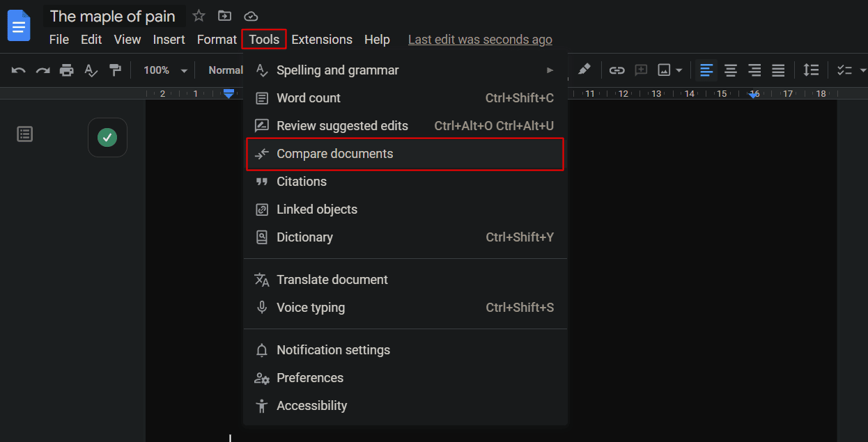The width and height of the screenshot is (868, 442).
Task: Open "Last edit was seconds ago" link
Action: click(480, 40)
